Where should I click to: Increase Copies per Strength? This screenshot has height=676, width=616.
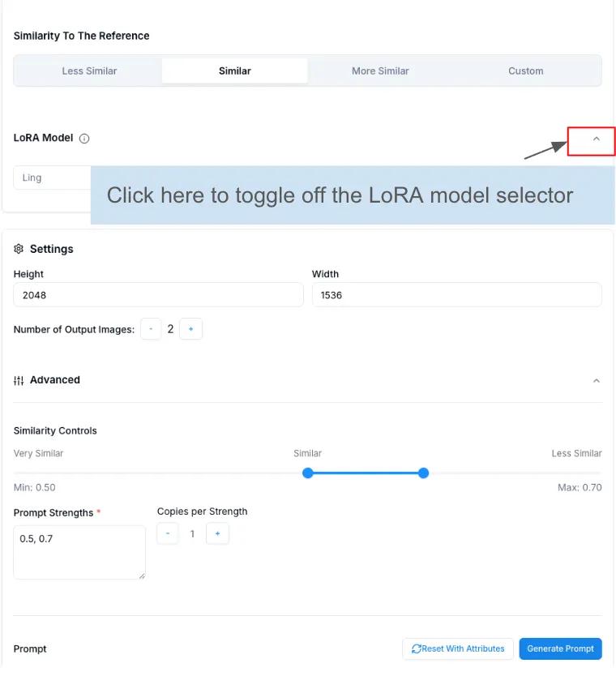pos(217,533)
